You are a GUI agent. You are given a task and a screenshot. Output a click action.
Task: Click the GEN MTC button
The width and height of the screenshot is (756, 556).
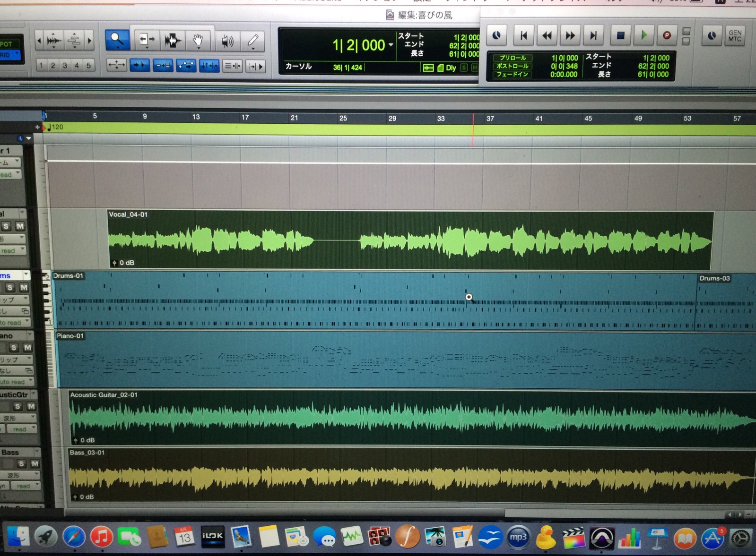pyautogui.click(x=734, y=36)
